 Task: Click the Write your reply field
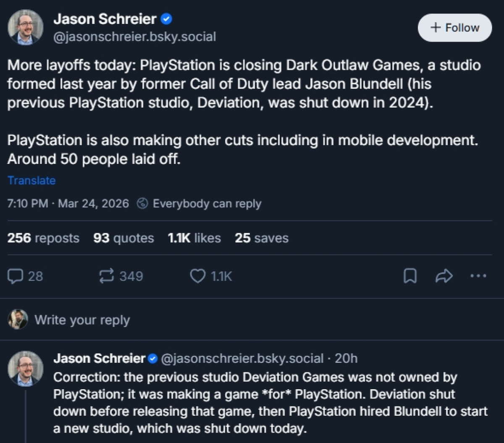(x=82, y=320)
